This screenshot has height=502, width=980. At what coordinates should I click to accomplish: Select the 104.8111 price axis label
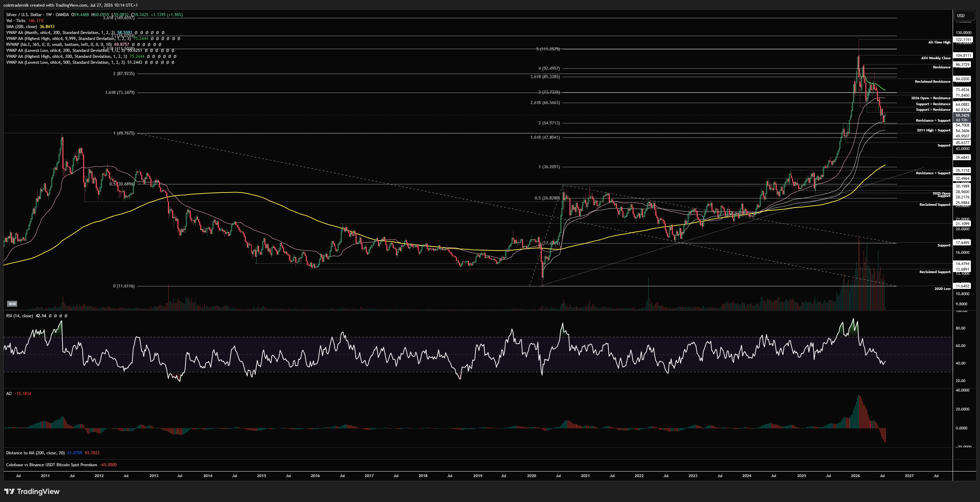pyautogui.click(x=962, y=55)
